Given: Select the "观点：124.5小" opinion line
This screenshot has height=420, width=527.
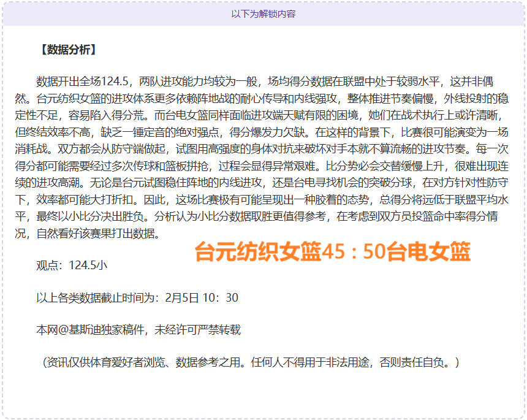Looking at the screenshot, I should pos(72,265).
